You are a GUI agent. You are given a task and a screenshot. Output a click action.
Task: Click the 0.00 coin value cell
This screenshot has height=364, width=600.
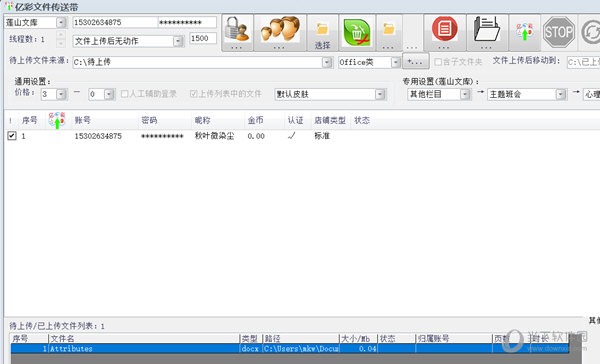(x=256, y=136)
